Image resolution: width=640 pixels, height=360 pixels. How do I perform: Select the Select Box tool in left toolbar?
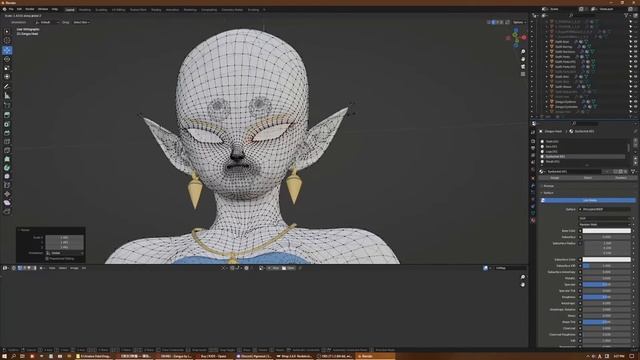(x=7, y=31)
